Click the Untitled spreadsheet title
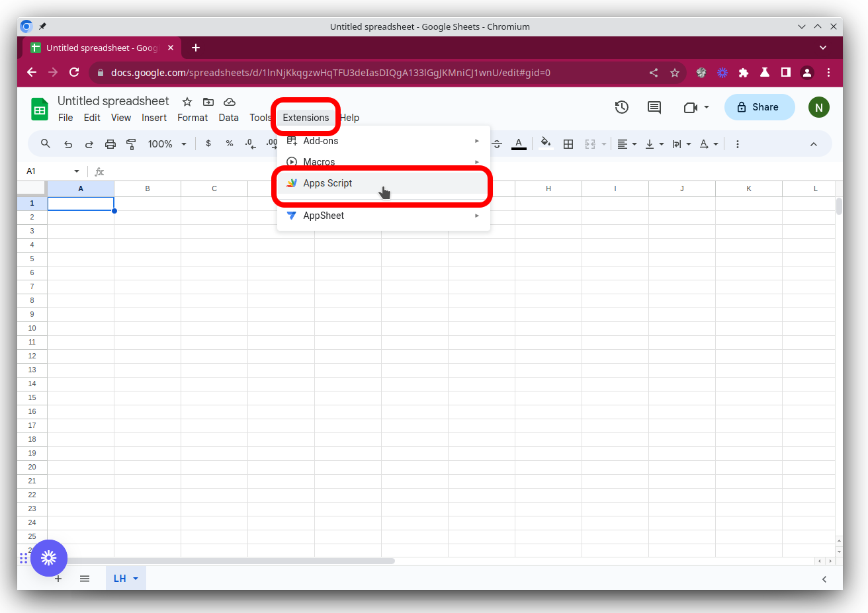868x613 pixels. pyautogui.click(x=113, y=101)
